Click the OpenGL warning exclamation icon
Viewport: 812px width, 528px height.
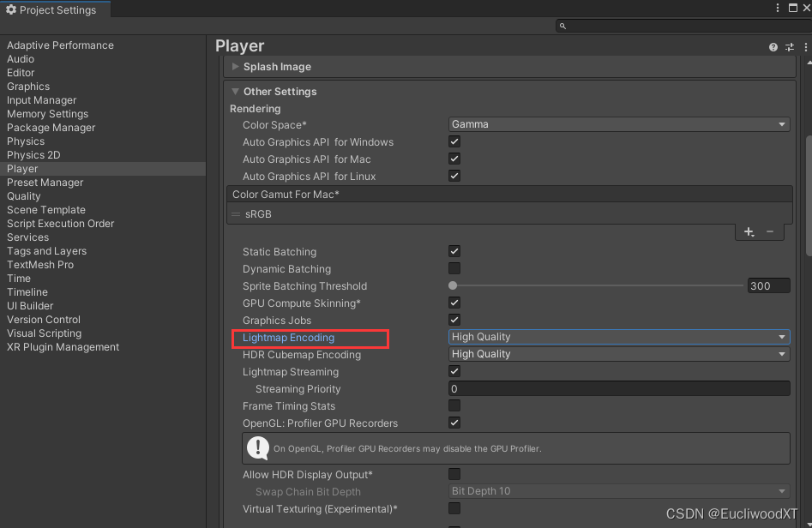pos(258,448)
